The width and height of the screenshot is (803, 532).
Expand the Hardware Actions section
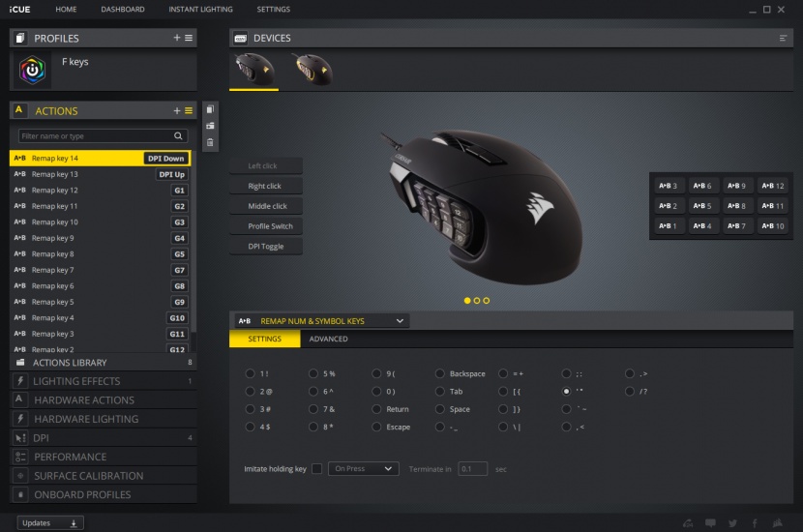click(103, 399)
